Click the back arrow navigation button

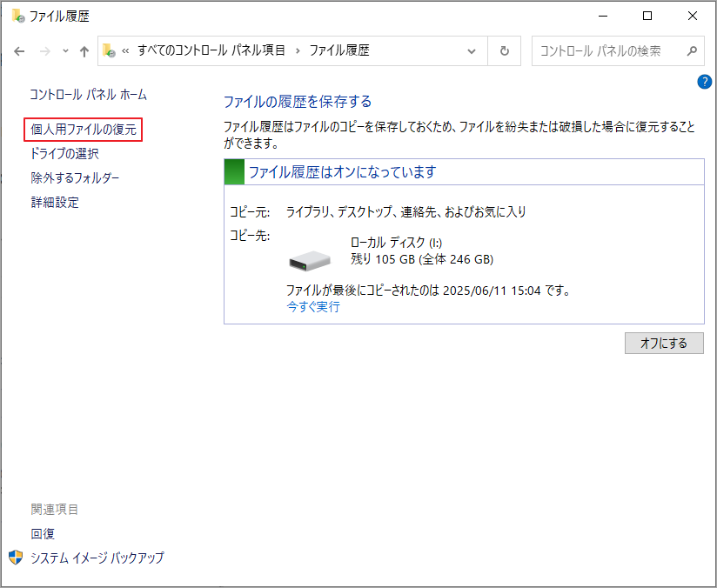pyautogui.click(x=19, y=51)
